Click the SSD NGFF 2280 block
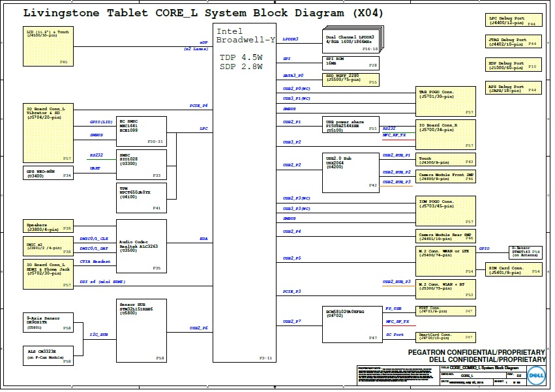The height and width of the screenshot is (392, 555). 351,80
